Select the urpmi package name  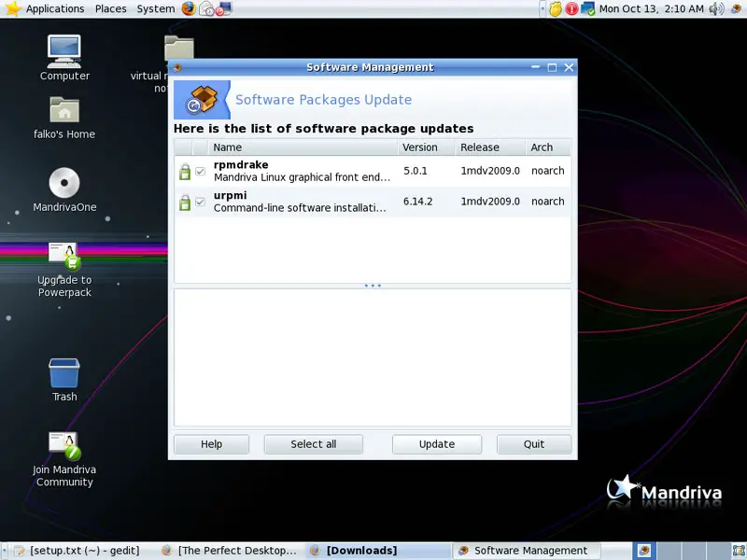pos(230,196)
